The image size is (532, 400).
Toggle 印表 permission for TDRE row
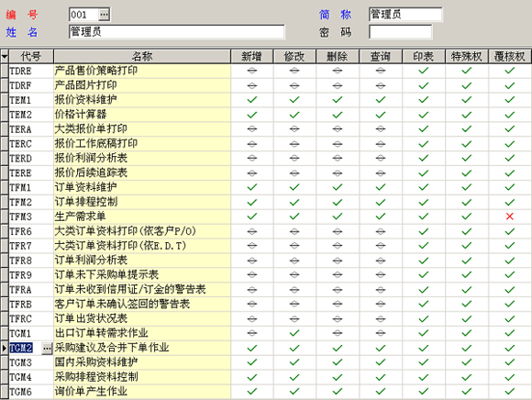click(x=424, y=71)
